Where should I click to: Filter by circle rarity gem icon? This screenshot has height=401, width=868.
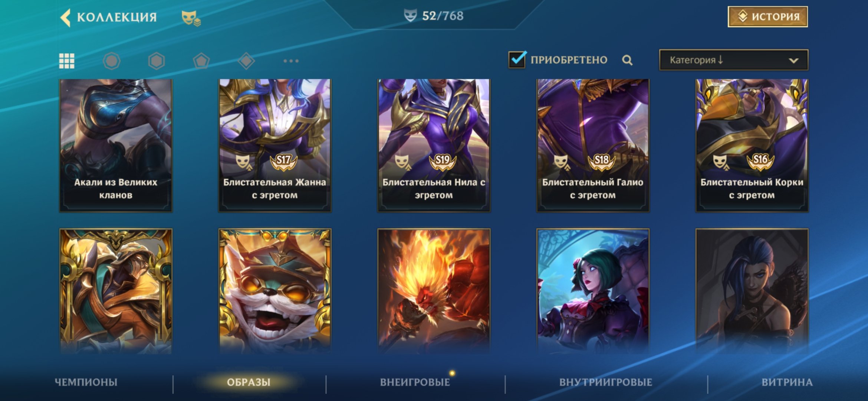[x=111, y=61]
